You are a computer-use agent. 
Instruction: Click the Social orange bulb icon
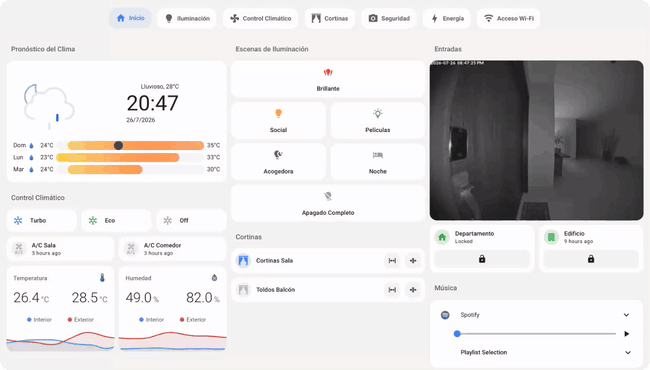point(279,114)
